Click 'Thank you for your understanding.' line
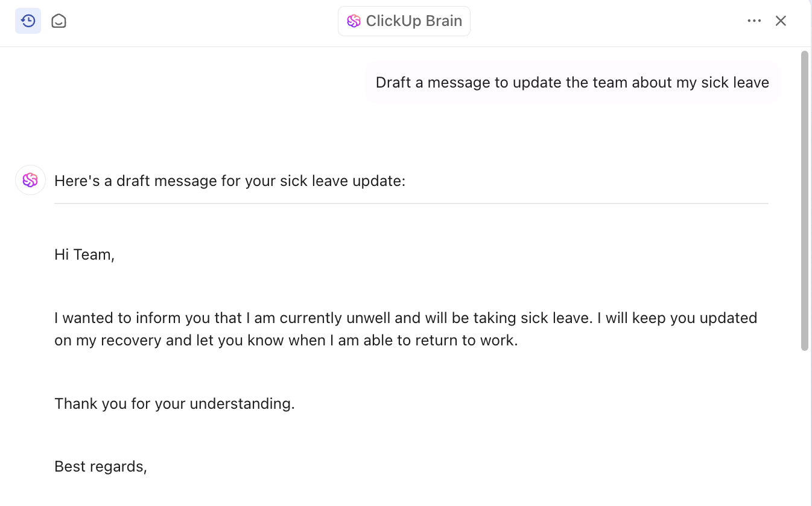812x506 pixels. (174, 403)
